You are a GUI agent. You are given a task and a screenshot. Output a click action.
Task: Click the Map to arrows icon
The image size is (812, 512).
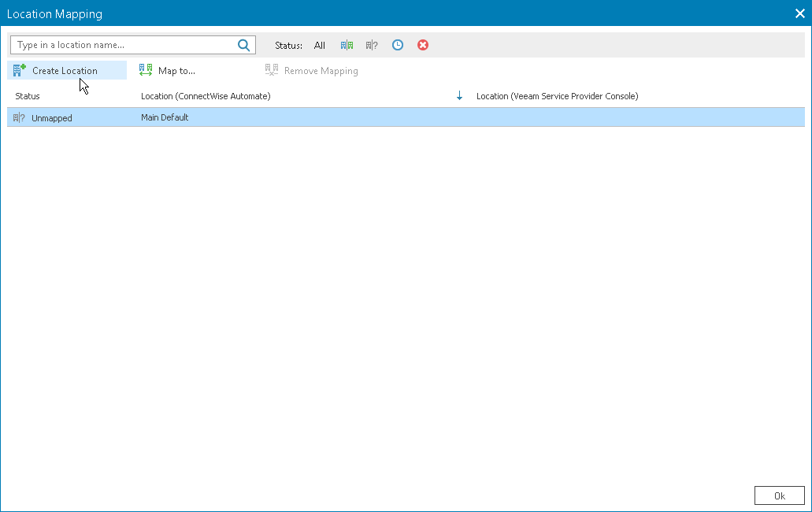tap(145, 70)
